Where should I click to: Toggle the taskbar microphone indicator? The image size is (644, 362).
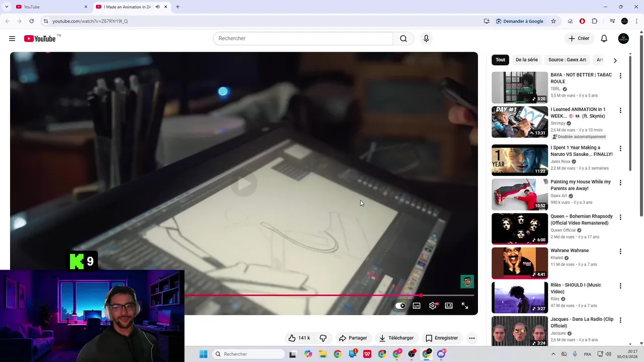point(575,354)
